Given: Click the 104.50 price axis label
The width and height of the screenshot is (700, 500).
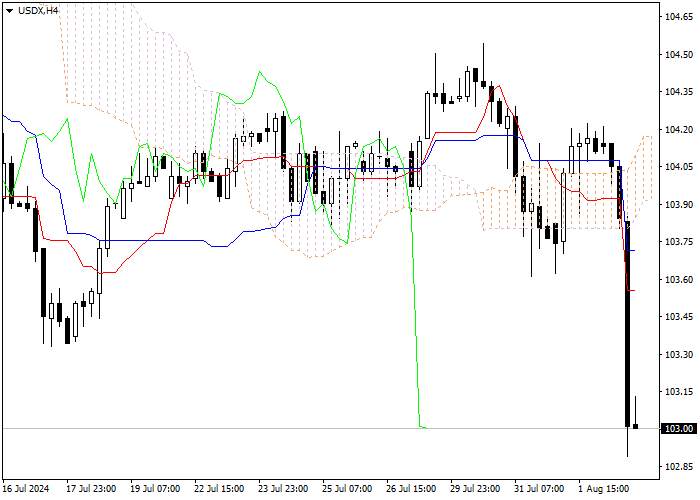Looking at the screenshot, I should [x=679, y=54].
